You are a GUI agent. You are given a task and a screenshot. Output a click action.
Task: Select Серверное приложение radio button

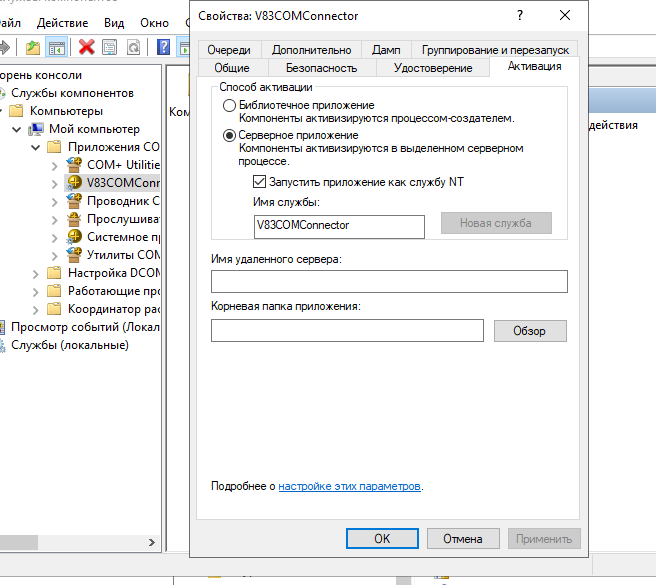click(x=229, y=135)
